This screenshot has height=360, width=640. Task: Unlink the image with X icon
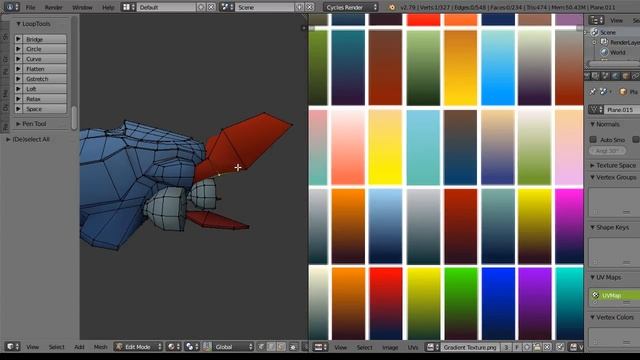click(547, 347)
